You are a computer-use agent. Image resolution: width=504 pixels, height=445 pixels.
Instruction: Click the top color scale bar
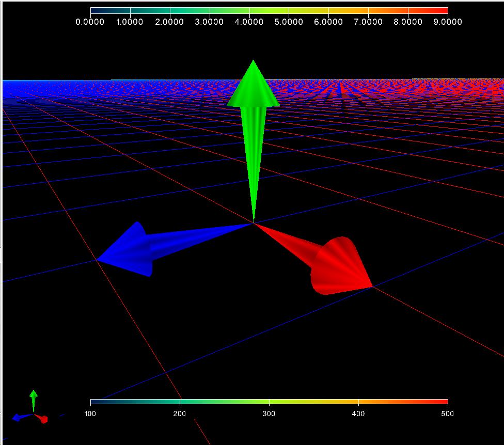(x=269, y=11)
